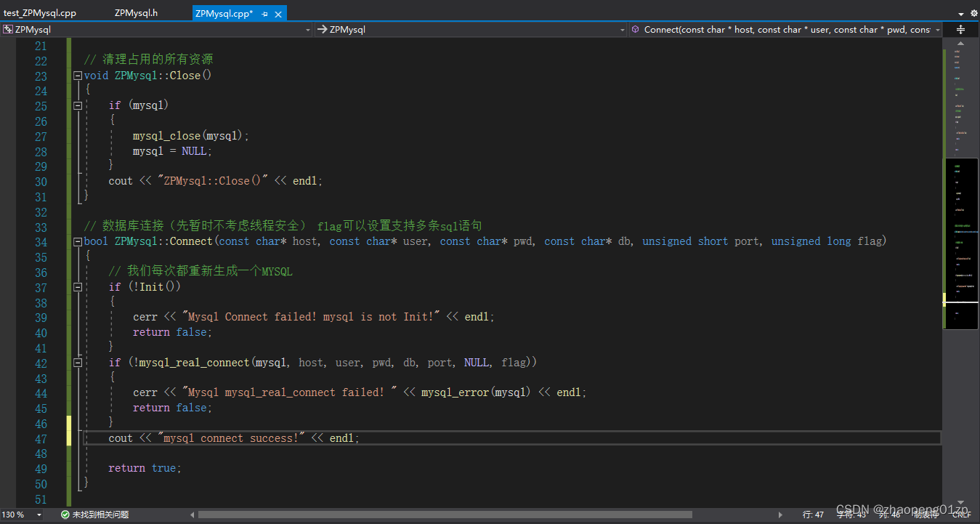The image size is (980, 524).
Task: Select the active ZPMysql.cpp* tab
Action: click(x=224, y=13)
